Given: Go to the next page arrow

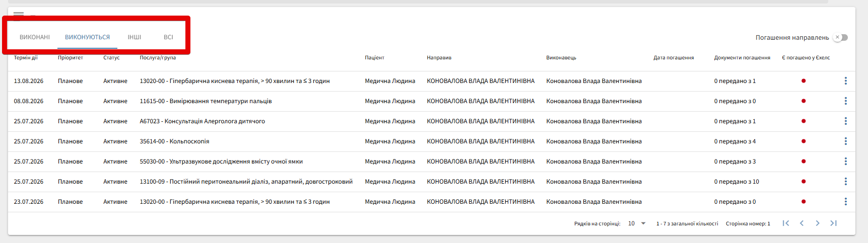Looking at the screenshot, I should point(817,223).
